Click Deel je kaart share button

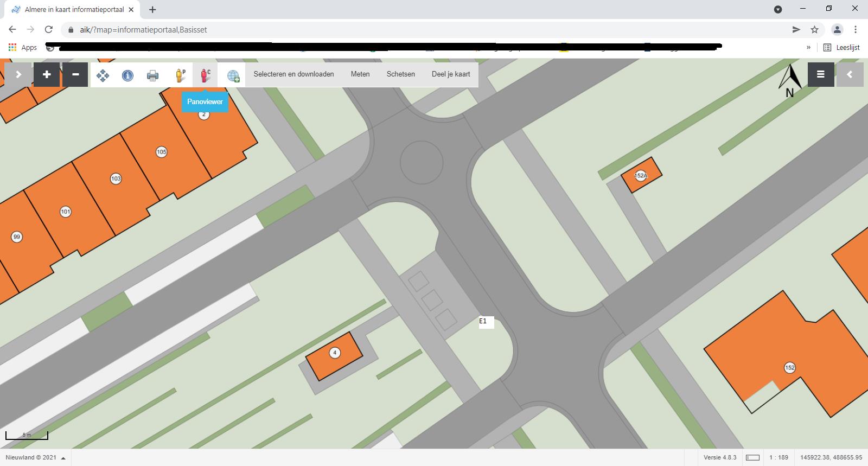[x=451, y=74]
